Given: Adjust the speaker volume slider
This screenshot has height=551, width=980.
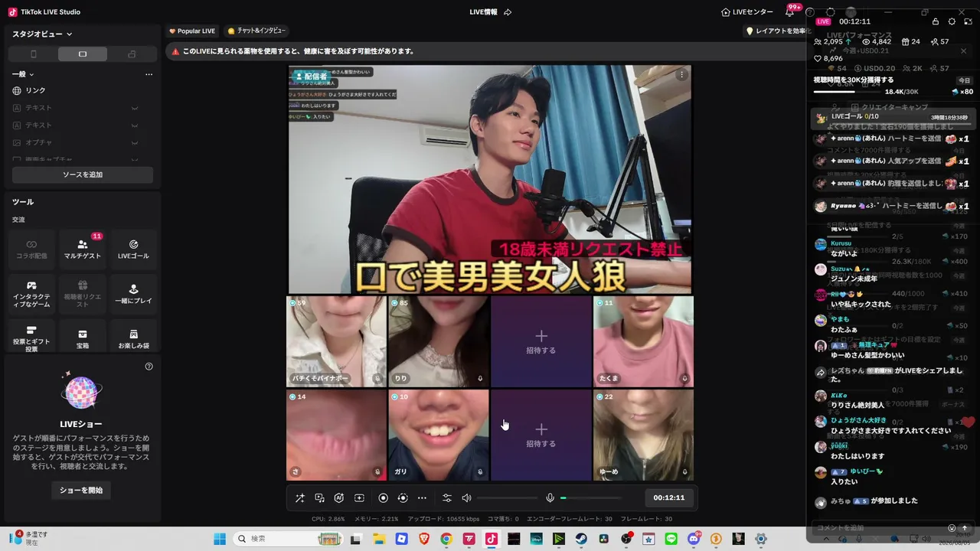Looking at the screenshot, I should [x=507, y=498].
